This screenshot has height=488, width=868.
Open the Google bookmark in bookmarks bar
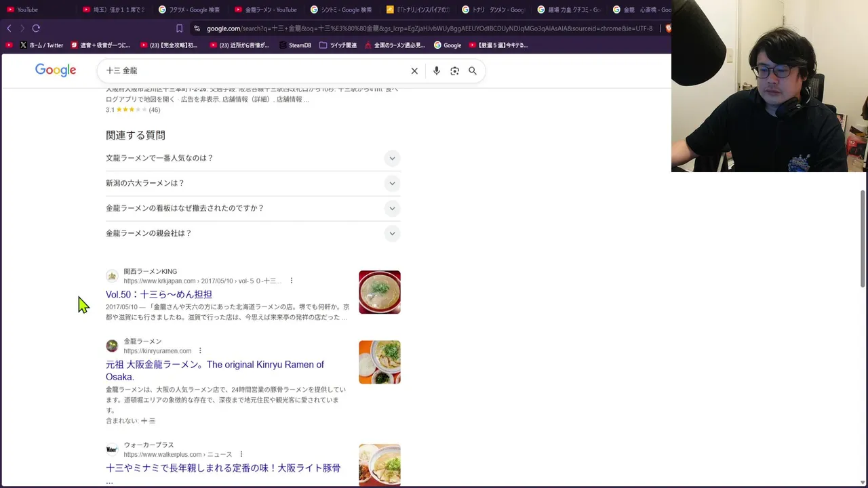point(448,45)
